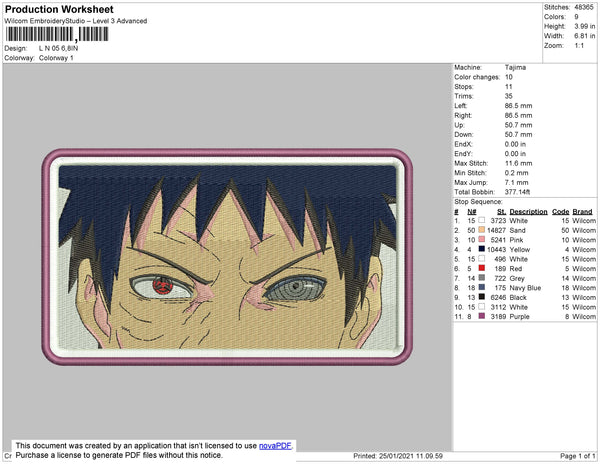The width and height of the screenshot is (600, 464).
Task: Select the Navy Blue color swatch
Action: (481, 287)
